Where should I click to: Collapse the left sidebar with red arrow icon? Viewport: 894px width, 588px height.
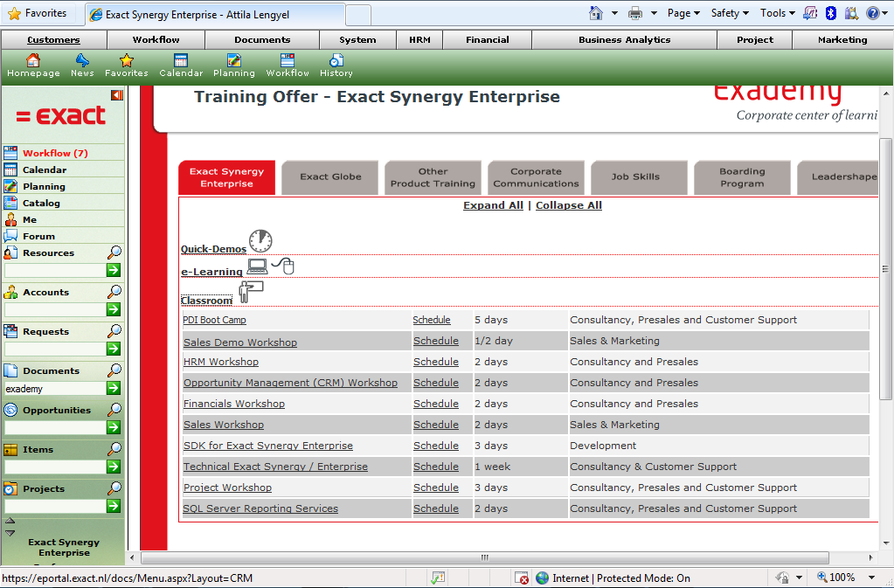pyautogui.click(x=117, y=95)
